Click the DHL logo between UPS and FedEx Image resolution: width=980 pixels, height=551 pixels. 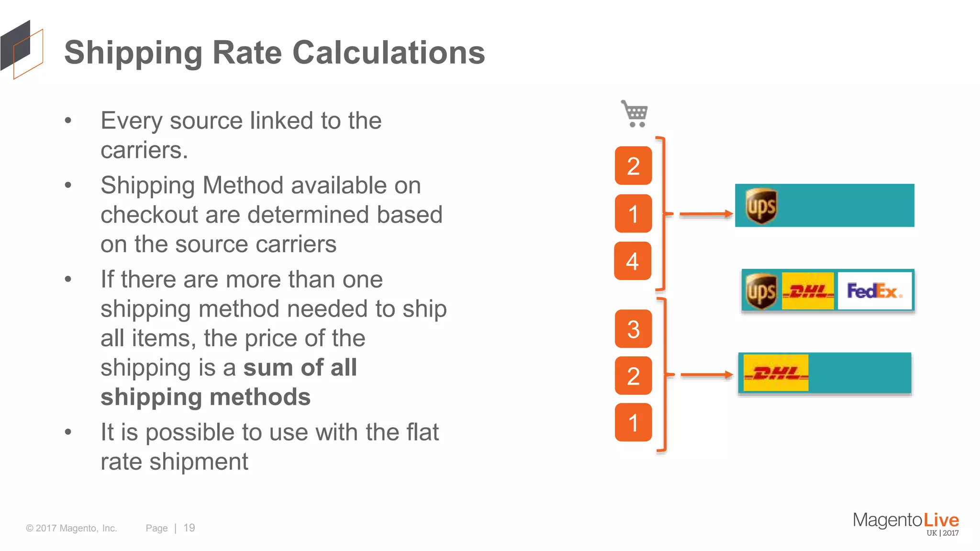[x=808, y=291]
